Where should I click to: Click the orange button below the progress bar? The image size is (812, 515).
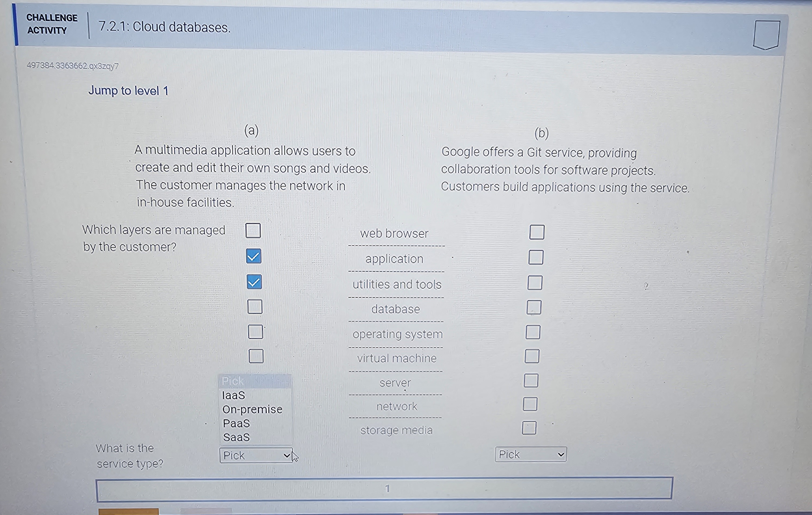tap(129, 512)
